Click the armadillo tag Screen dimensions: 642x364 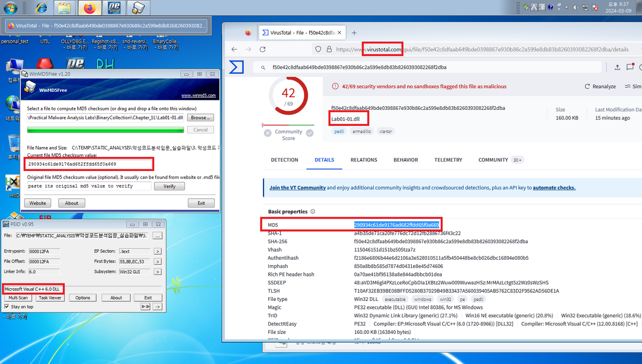click(x=361, y=131)
